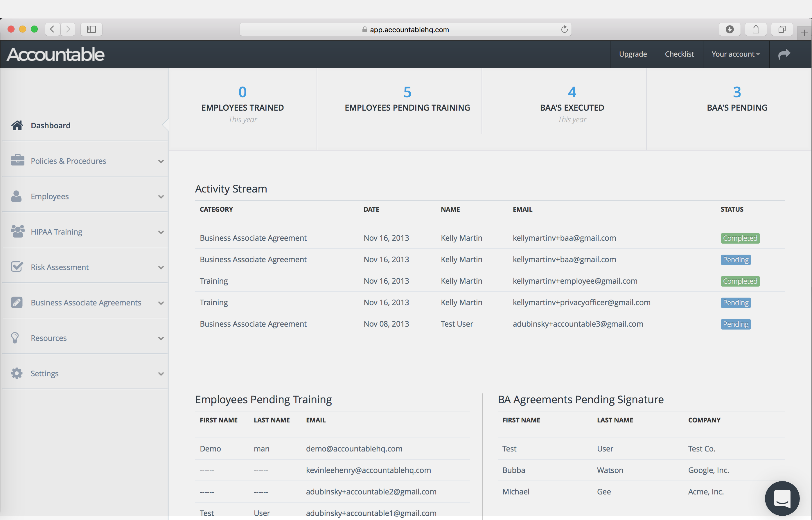Click the Risk Assessment checkmark icon
The height and width of the screenshot is (520, 812).
coord(17,267)
